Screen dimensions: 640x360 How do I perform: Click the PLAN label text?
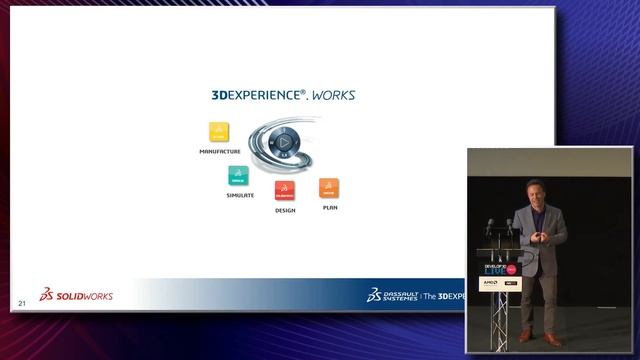330,208
